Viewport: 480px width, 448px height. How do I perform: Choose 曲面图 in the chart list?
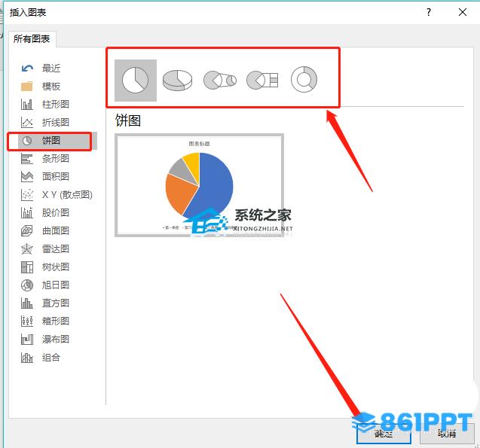56,230
